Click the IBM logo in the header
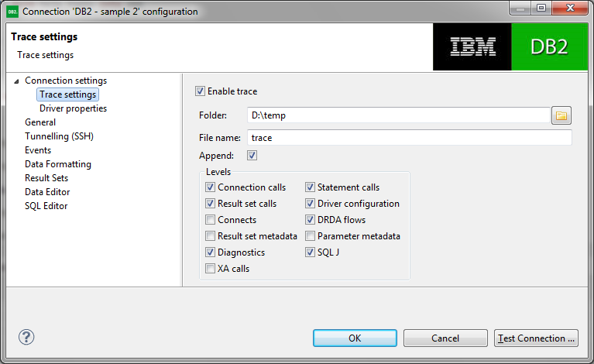The width and height of the screenshot is (594, 364). coord(472,46)
